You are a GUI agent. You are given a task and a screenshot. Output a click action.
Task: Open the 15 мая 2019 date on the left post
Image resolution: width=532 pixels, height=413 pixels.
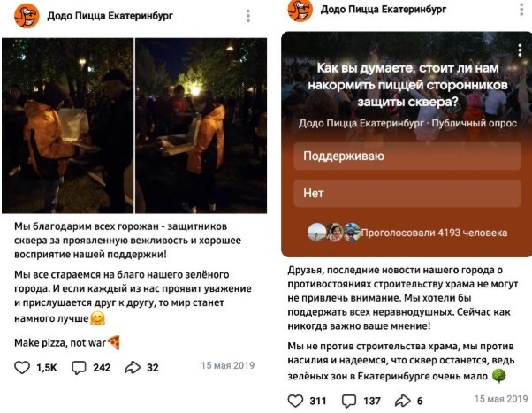pos(228,365)
